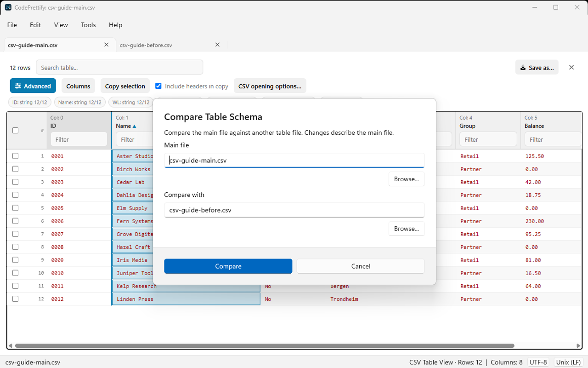This screenshot has width=588, height=368.
Task: Sort by the Name column header
Action: click(126, 126)
